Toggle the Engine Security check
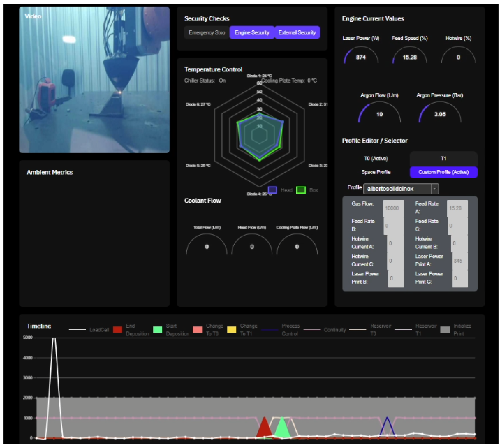 tap(252, 32)
